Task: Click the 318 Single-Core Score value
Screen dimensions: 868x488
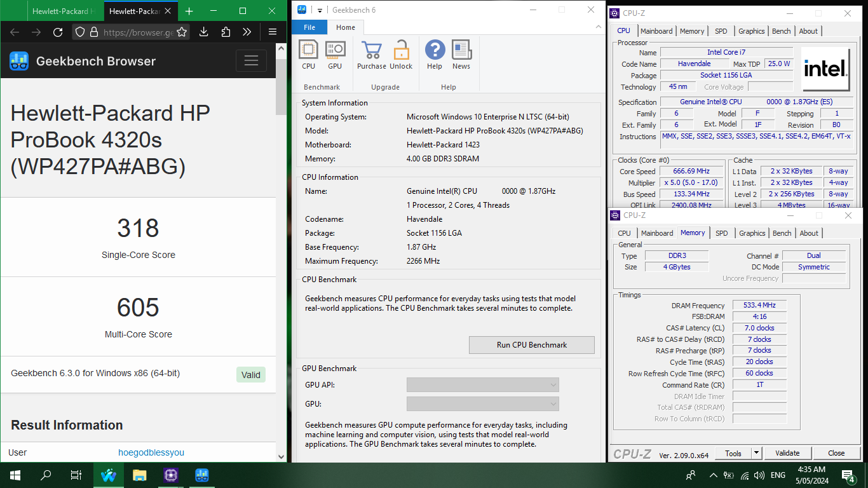Action: pyautogui.click(x=138, y=228)
